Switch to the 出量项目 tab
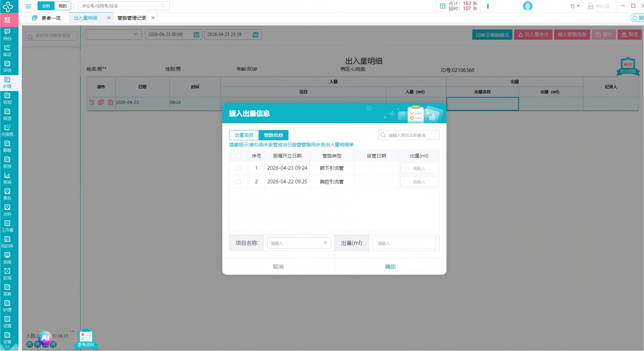 [244, 135]
